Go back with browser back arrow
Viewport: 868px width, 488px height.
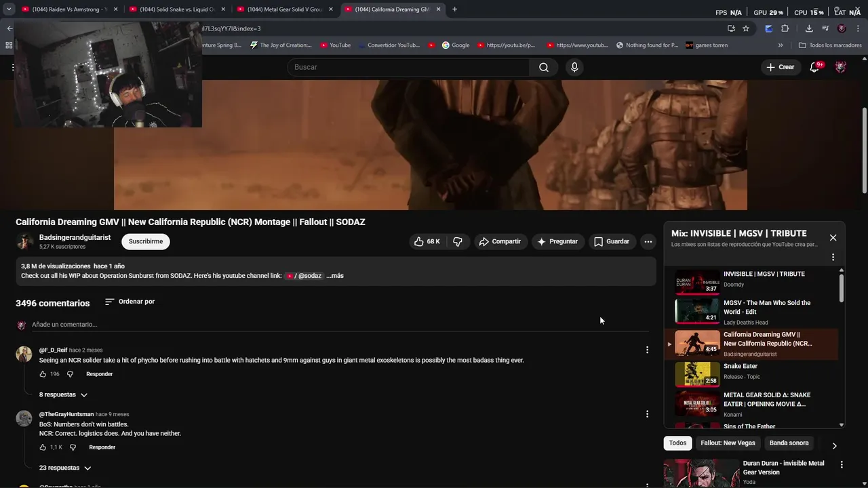tap(9, 28)
